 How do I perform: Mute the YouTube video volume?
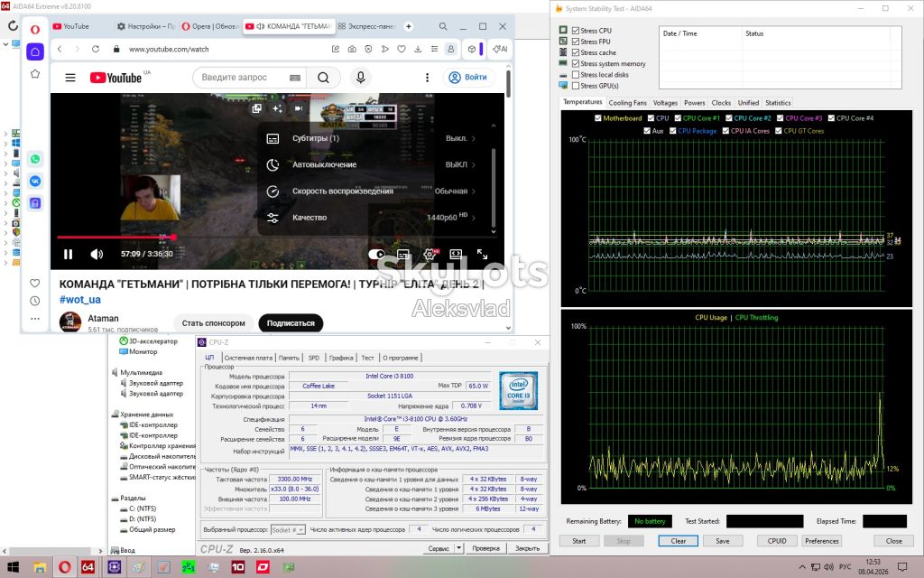coord(97,254)
